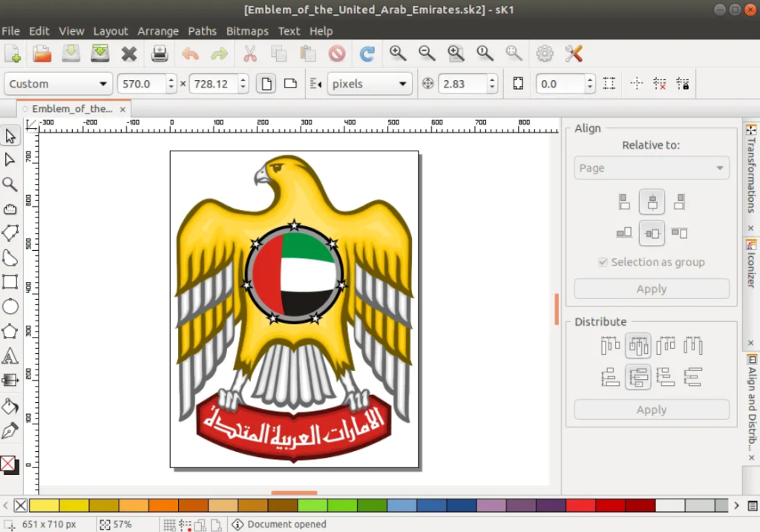Screen dimensions: 760x532
Task: Refresh the canvas with the blue arrow icon
Action: [x=367, y=53]
